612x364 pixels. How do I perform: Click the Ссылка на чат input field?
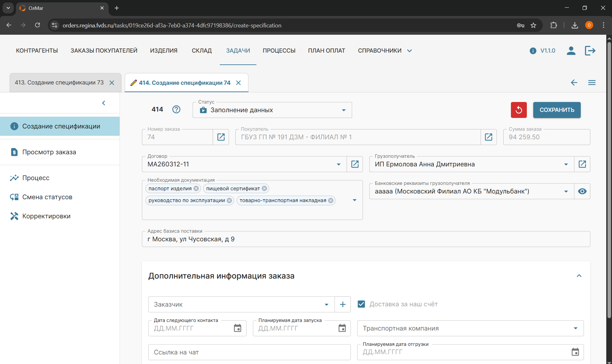click(249, 352)
